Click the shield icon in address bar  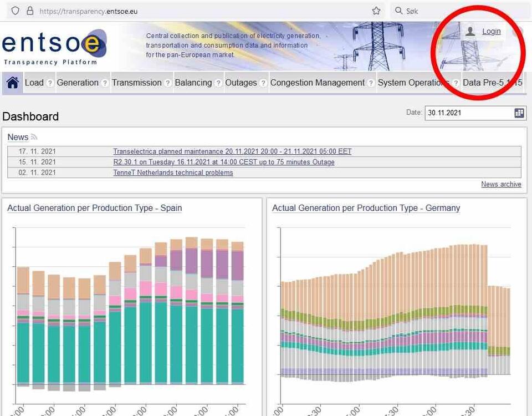[x=15, y=11]
